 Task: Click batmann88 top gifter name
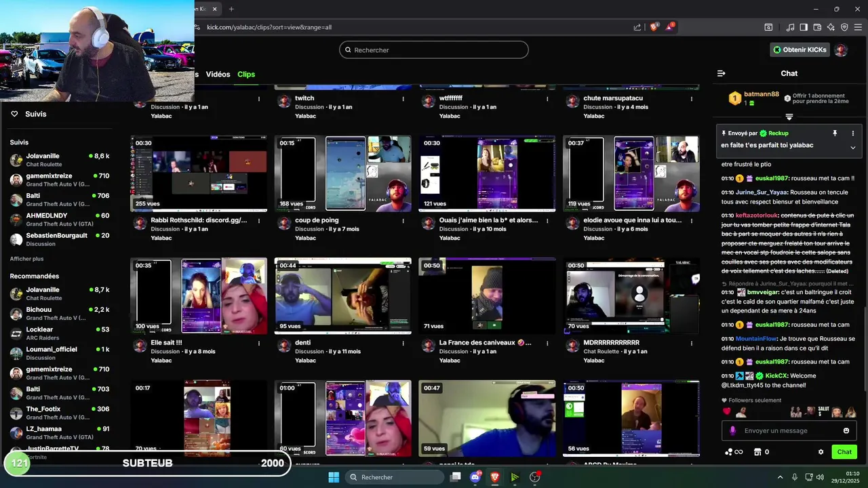(762, 94)
